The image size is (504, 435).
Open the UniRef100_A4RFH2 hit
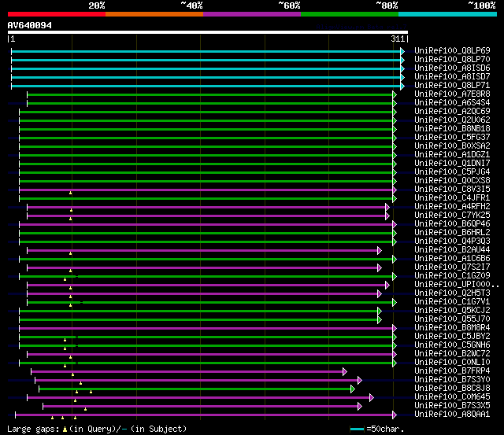point(452,207)
